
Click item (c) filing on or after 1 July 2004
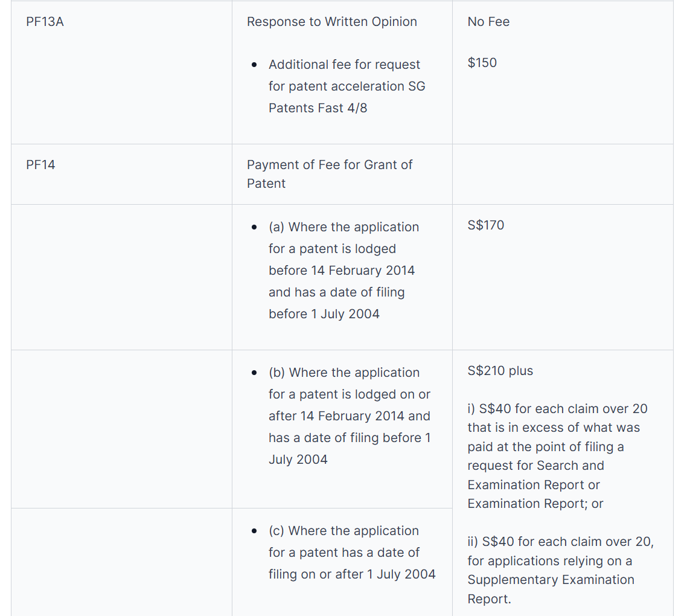(351, 552)
